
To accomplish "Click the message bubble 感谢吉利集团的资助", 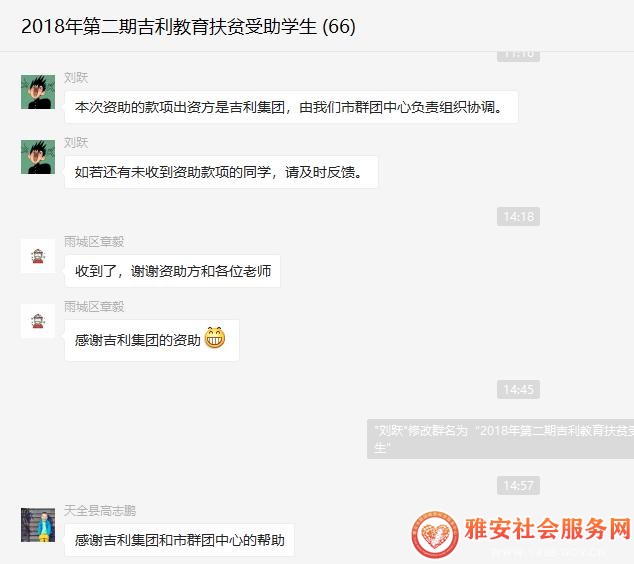I will click(152, 340).
